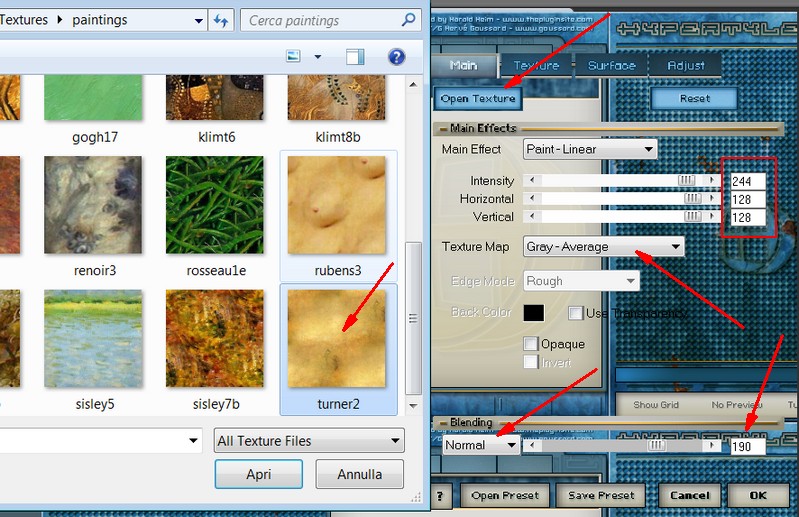The height and width of the screenshot is (517, 799).
Task: Click the Apri button
Action: click(x=259, y=474)
